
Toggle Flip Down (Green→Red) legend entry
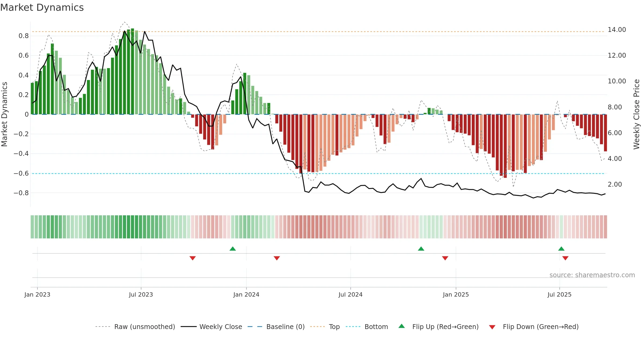533,327
